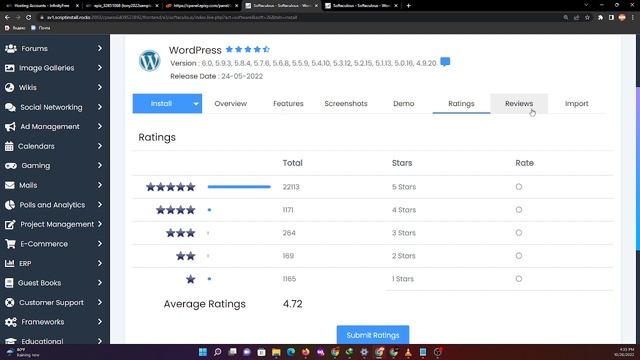Open File Explorer from the taskbar
Viewport: 640px width, 360px height.
pyautogui.click(x=276, y=352)
